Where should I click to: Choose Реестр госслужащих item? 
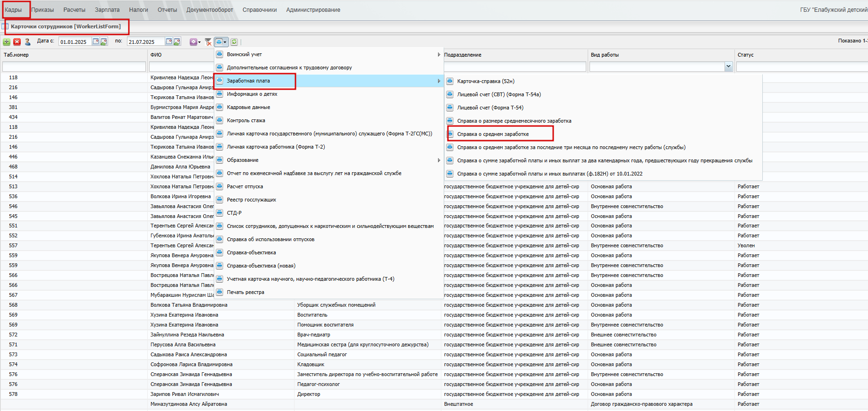[329, 200]
